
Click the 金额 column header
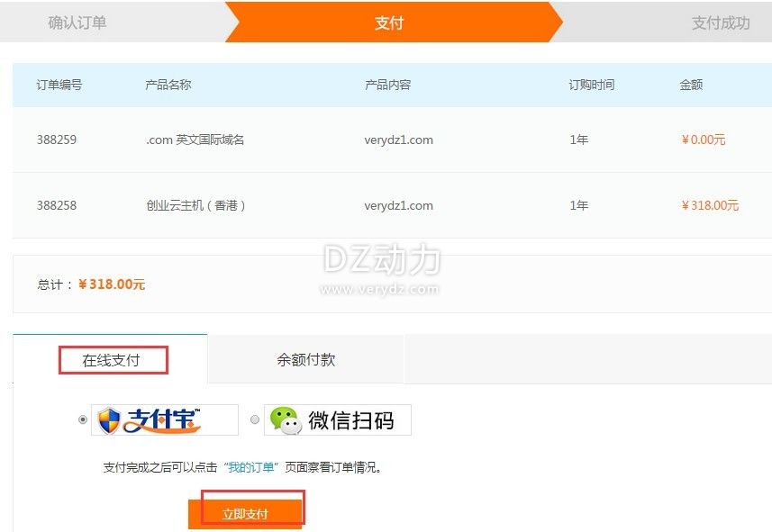(691, 85)
